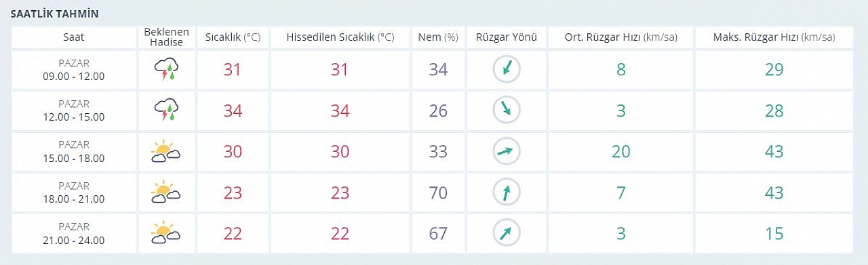Click the Sıcaklık (°C) column header
868x265 pixels.
coord(233,37)
